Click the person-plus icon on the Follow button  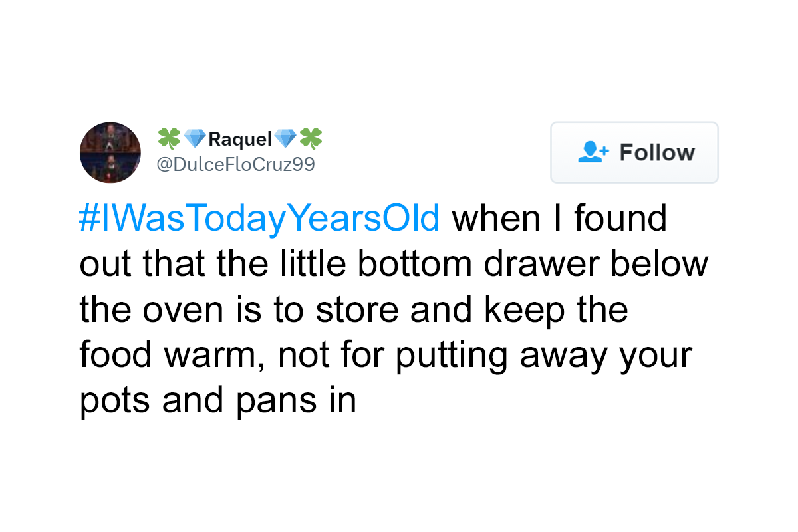(x=595, y=152)
